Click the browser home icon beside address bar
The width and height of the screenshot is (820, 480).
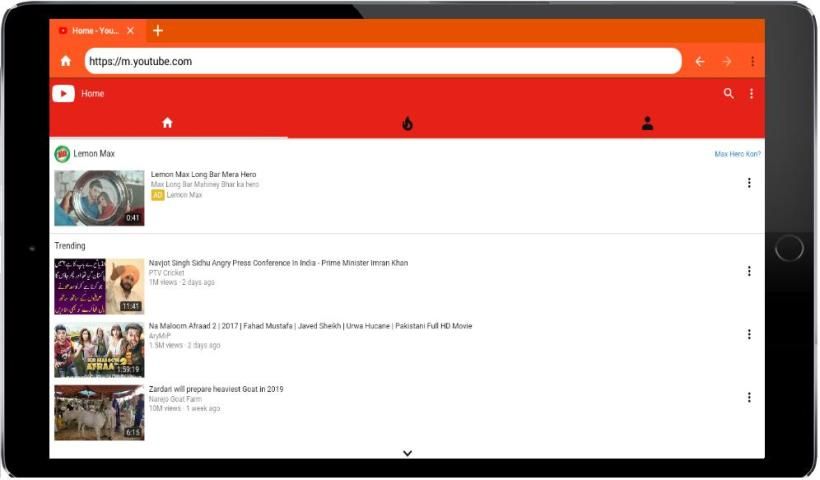(x=66, y=61)
